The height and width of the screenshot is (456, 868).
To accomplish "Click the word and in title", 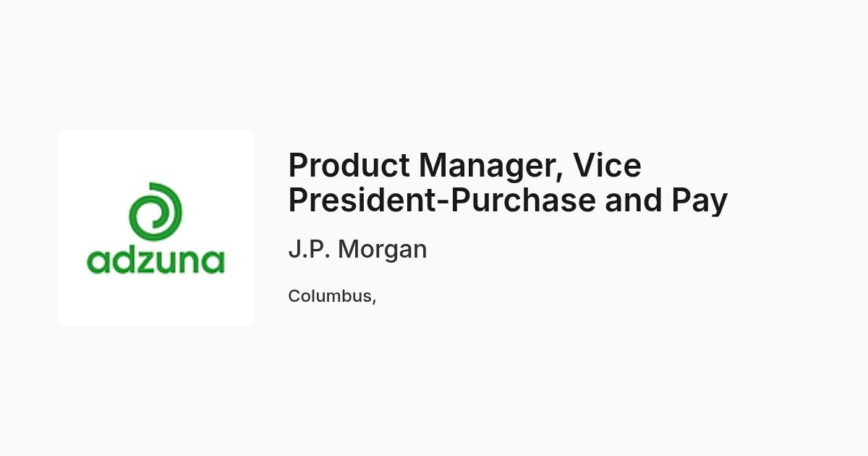I will click(x=634, y=200).
